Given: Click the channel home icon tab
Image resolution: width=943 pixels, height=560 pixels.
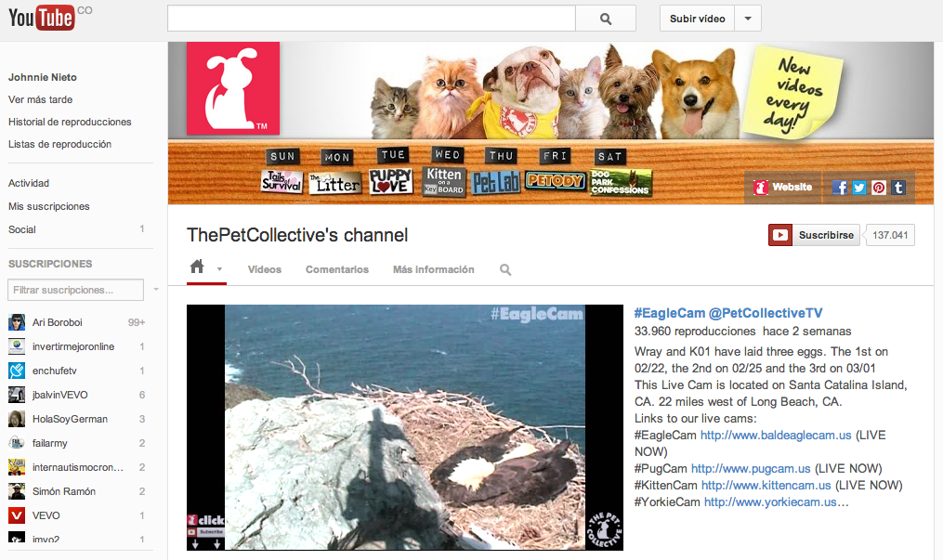Looking at the screenshot, I should [x=197, y=268].
